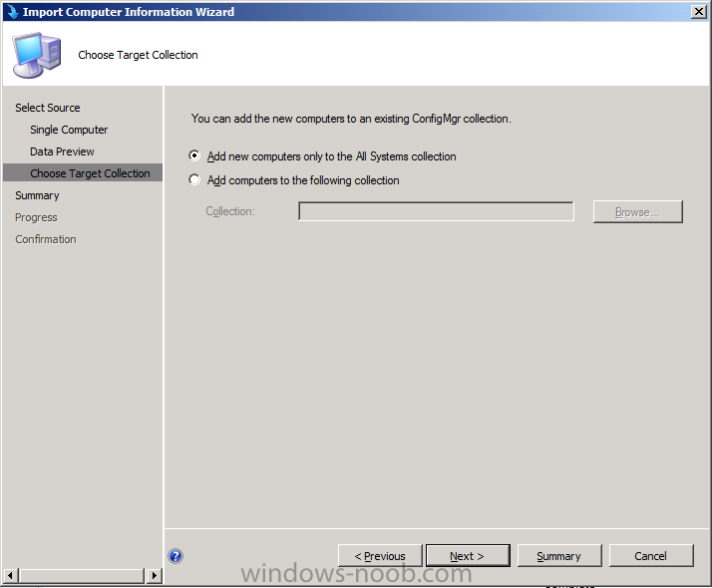The image size is (712, 588).
Task: Open Single Computer step in sidebar
Action: [x=69, y=130]
